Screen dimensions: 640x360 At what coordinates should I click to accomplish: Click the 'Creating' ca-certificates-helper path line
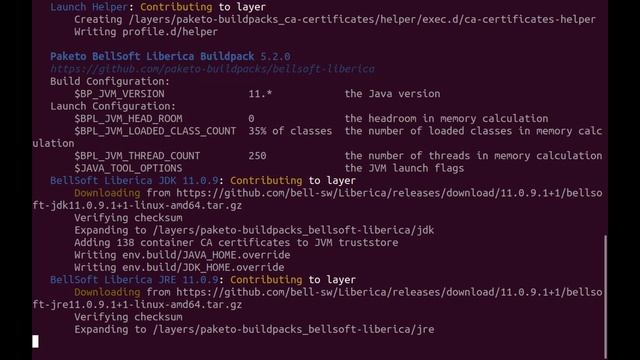[335, 19]
